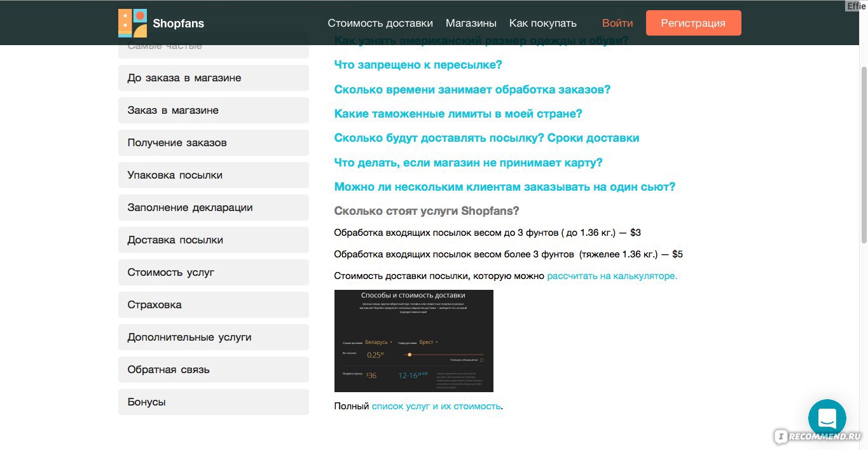Image resolution: width=868 pixels, height=450 pixels.
Task: Open the Заполнение декларации category
Action: pyautogui.click(x=214, y=207)
